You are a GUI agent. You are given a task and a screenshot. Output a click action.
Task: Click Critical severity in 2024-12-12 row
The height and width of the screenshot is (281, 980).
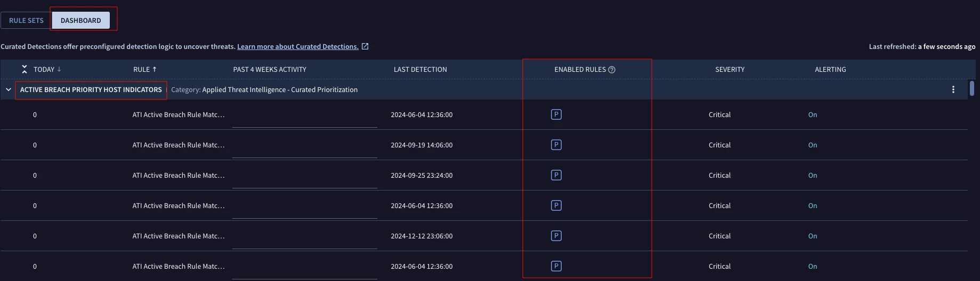(719, 236)
